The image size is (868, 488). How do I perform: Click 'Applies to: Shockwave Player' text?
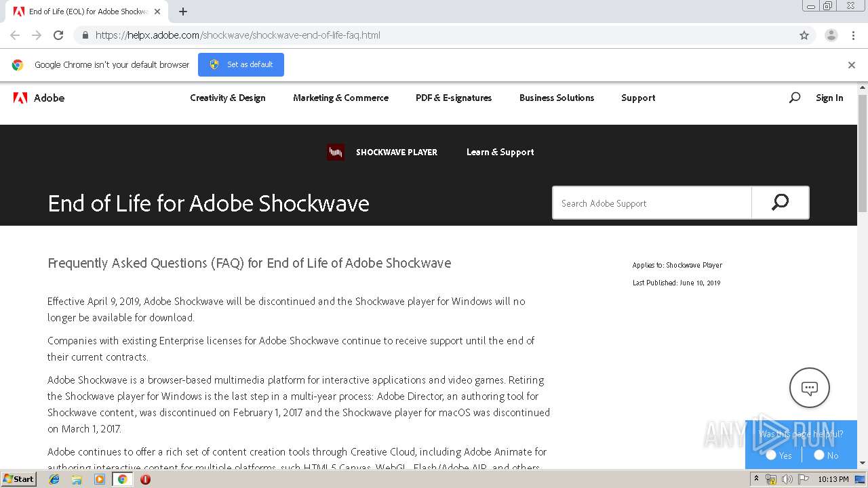(x=677, y=265)
